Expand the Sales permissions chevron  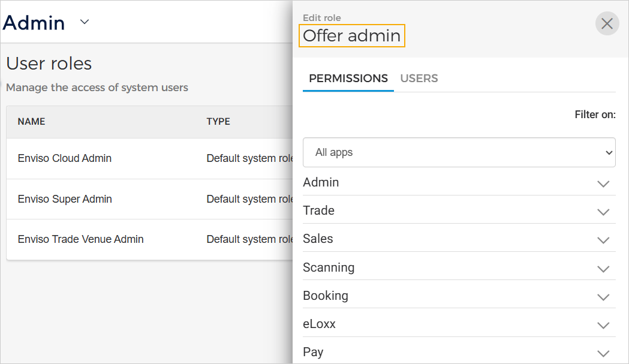pyautogui.click(x=603, y=240)
